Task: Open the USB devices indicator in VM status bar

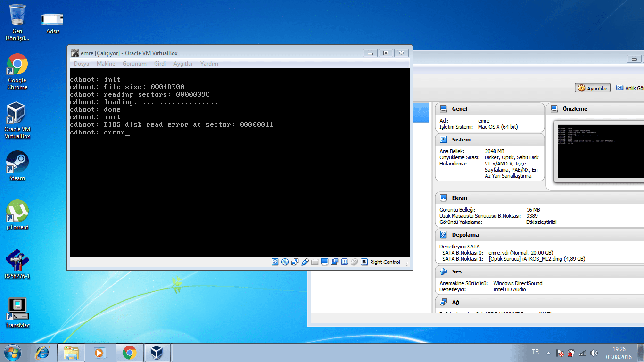Action: coord(305,262)
